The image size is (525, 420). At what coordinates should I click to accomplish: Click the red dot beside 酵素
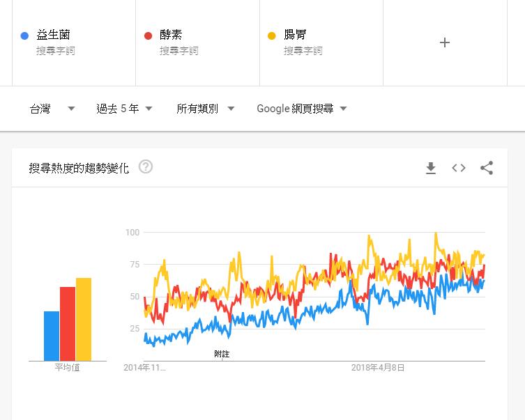coord(148,36)
